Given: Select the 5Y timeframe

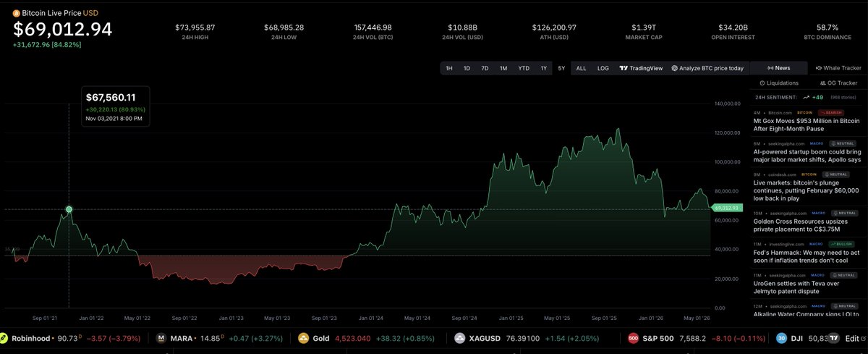Looking at the screenshot, I should point(561,68).
